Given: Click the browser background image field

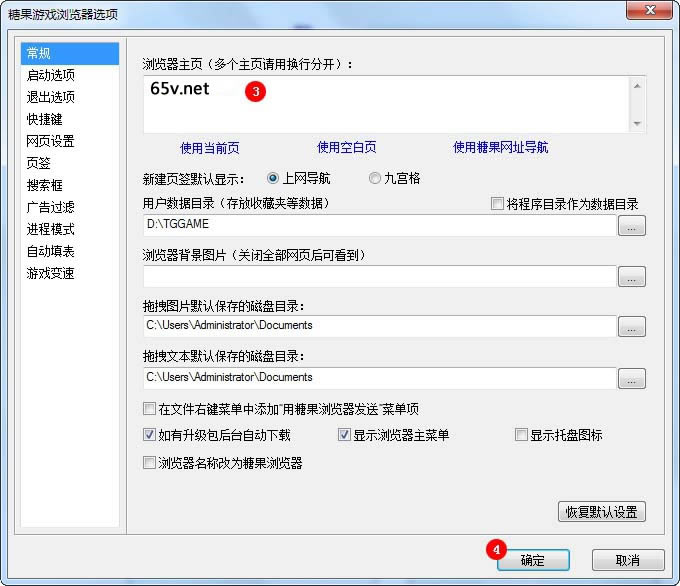Looking at the screenshot, I should tap(380, 276).
